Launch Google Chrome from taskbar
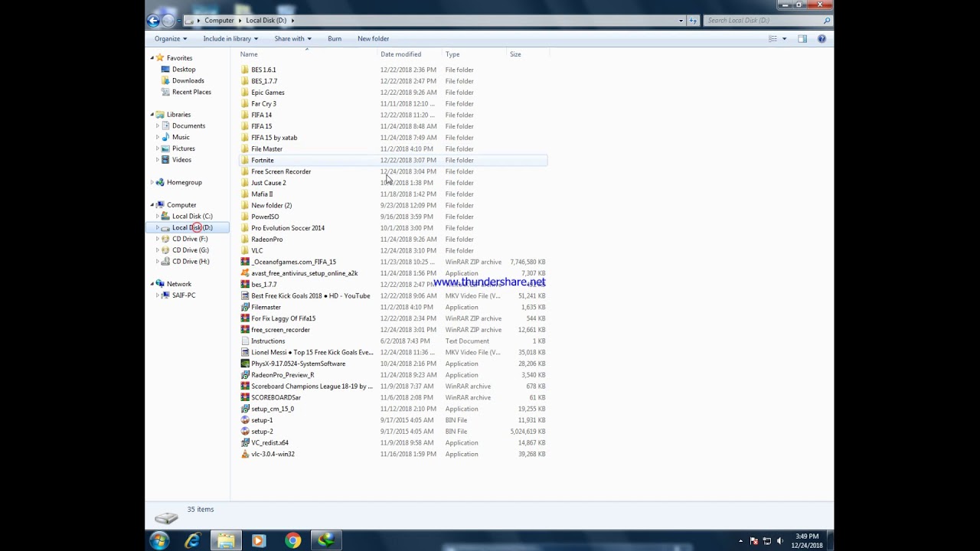This screenshot has height=551, width=980. 292,540
